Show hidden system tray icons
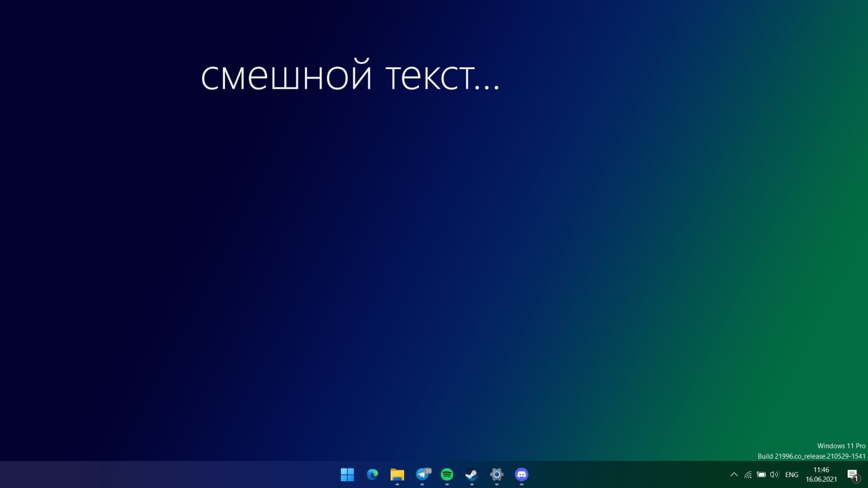868x488 pixels. point(734,474)
